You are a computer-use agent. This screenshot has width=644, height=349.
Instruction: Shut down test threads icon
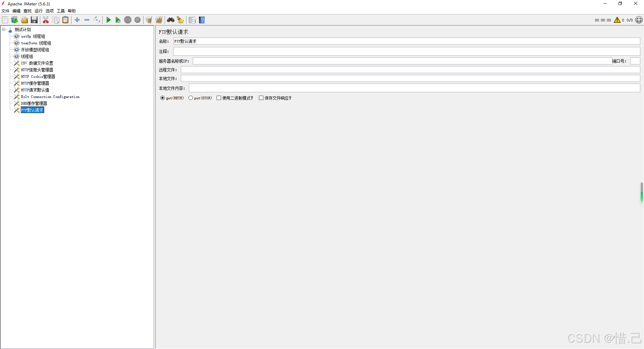(138, 20)
